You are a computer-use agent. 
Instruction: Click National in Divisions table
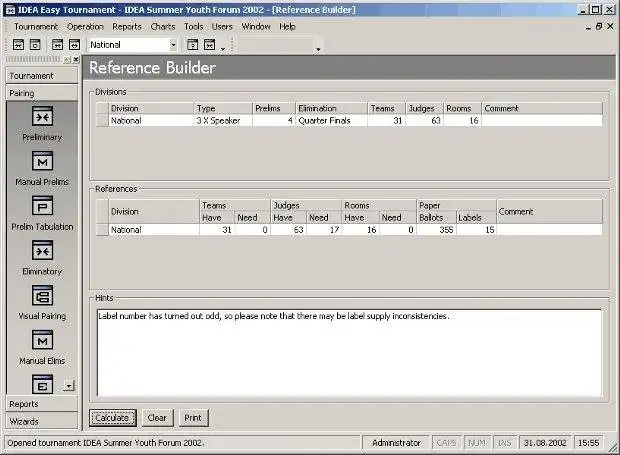tap(151, 121)
